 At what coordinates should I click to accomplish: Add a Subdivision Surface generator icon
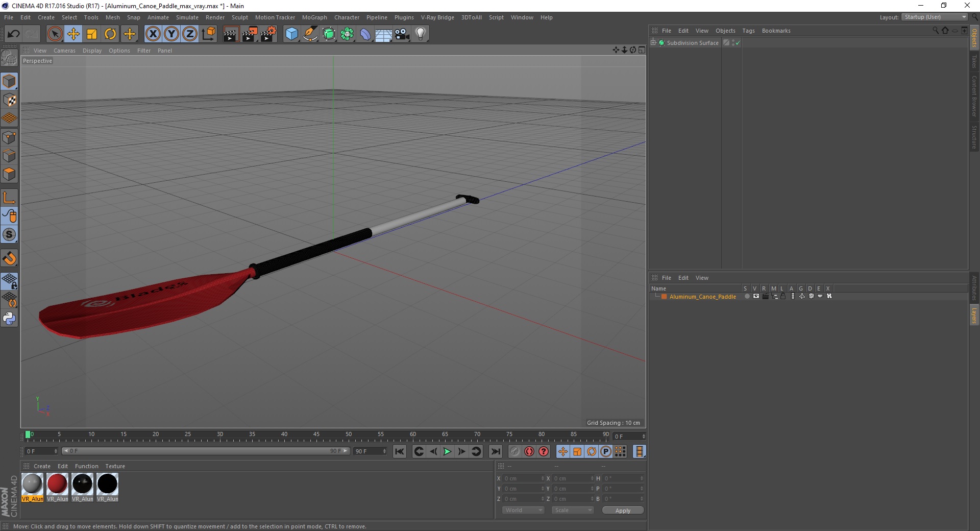point(329,34)
